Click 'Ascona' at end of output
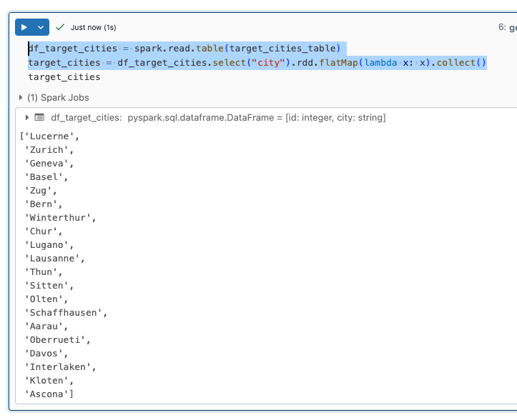This screenshot has width=517, height=420. (x=49, y=394)
